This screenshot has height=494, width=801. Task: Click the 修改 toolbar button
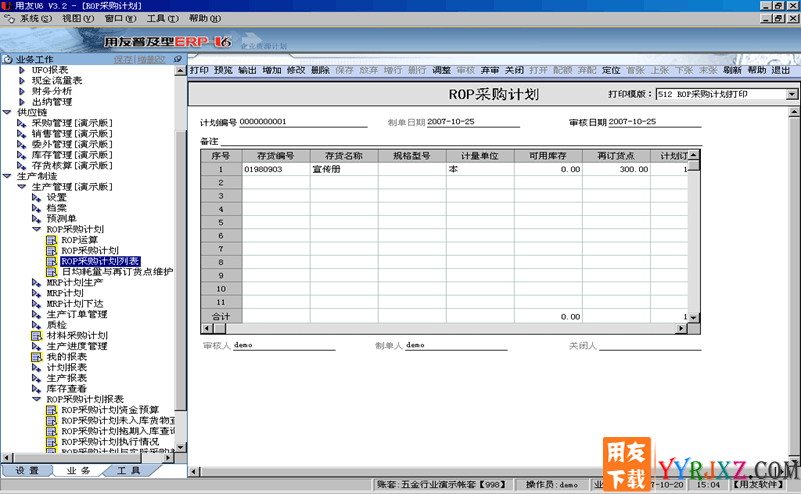coord(296,70)
